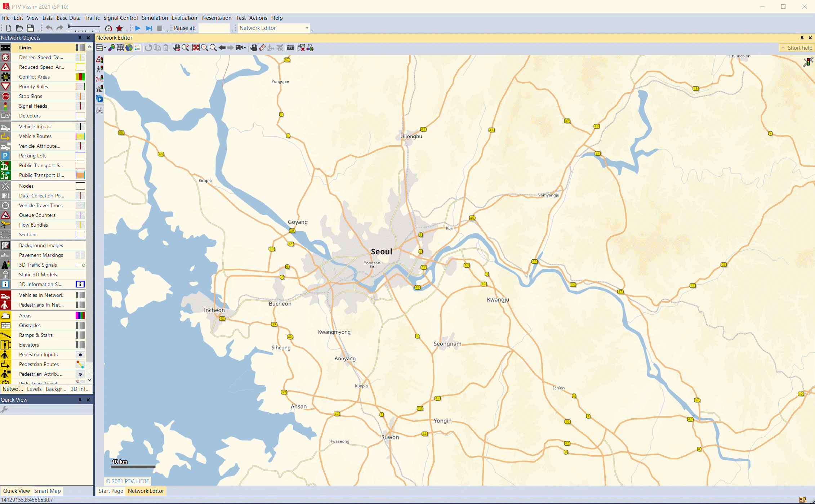Click the screenshot camera icon
Viewport: 815px width, 504px height.
click(290, 48)
